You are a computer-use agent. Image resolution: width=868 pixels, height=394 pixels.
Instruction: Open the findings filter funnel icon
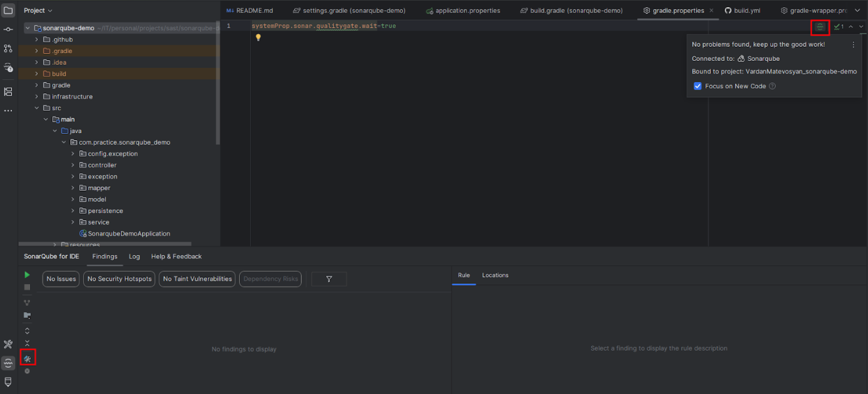(x=329, y=279)
